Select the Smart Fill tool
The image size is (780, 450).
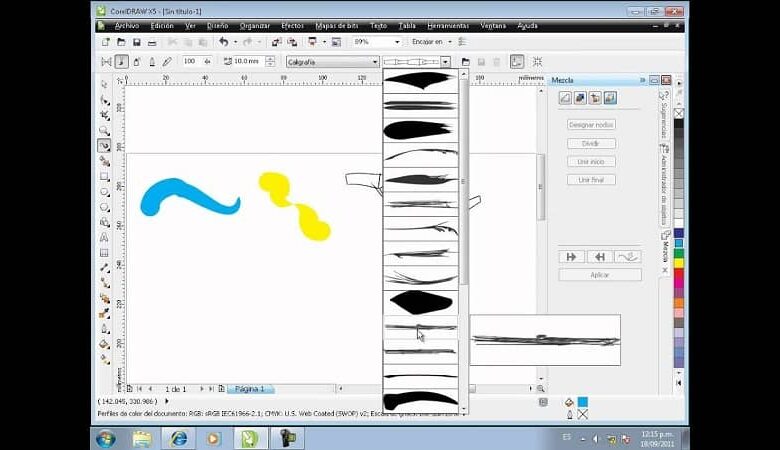104,161
